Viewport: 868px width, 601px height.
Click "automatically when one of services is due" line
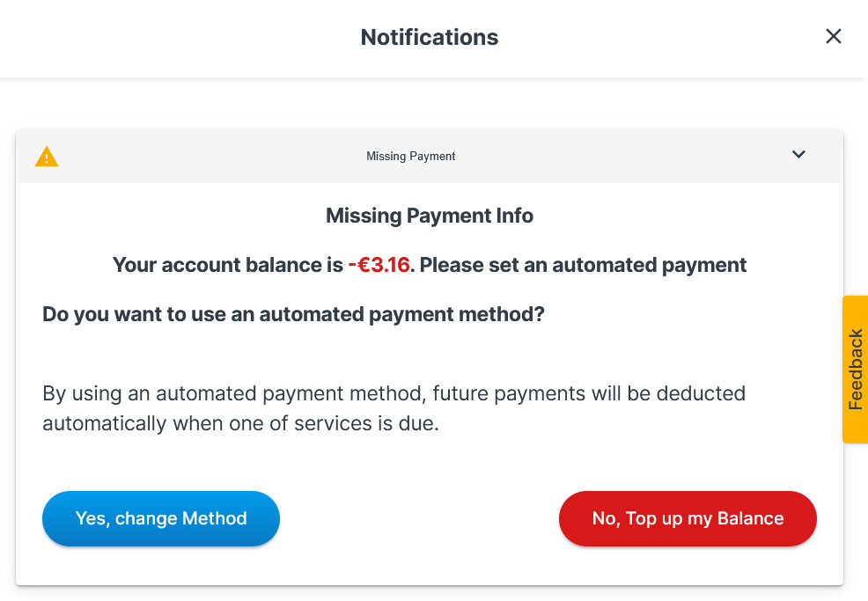tap(240, 423)
